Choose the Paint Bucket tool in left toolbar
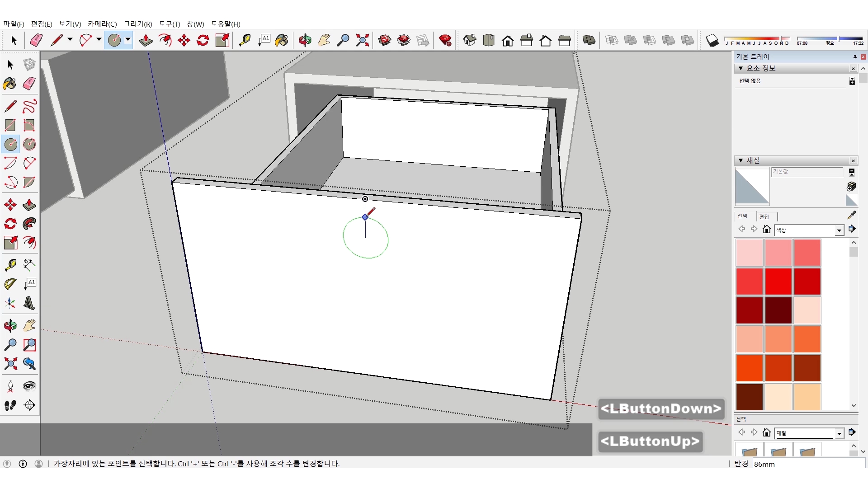The width and height of the screenshot is (868, 488). point(10,84)
